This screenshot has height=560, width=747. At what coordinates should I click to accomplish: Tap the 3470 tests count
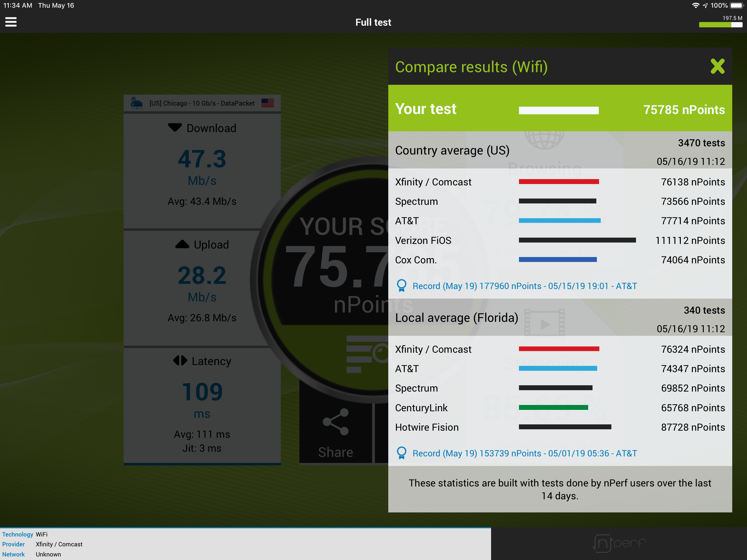pos(701,143)
